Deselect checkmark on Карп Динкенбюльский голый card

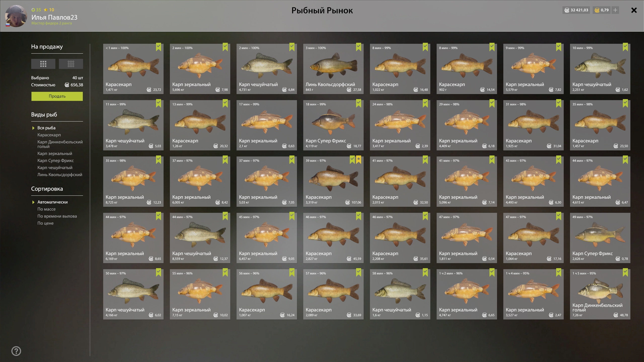[x=625, y=272]
